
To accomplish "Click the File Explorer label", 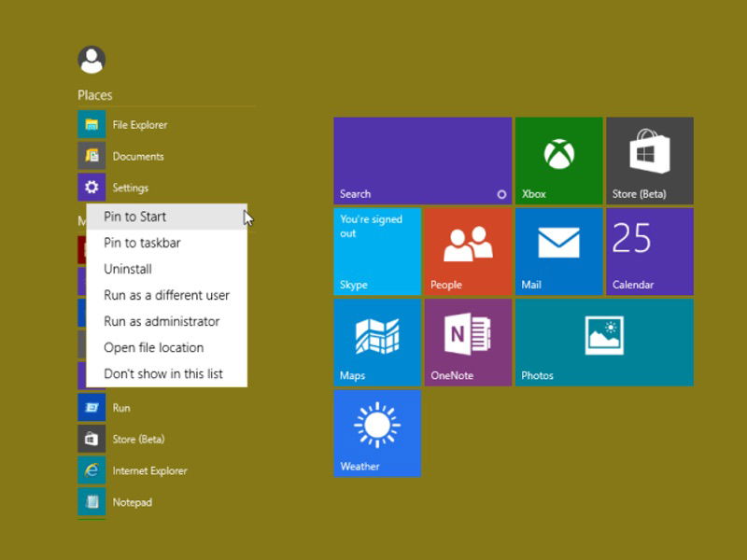I will pos(140,125).
